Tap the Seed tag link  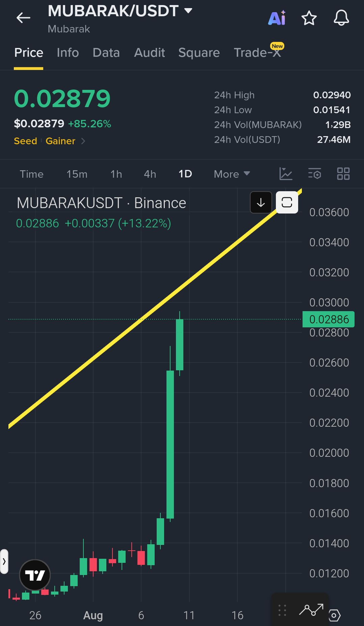25,141
